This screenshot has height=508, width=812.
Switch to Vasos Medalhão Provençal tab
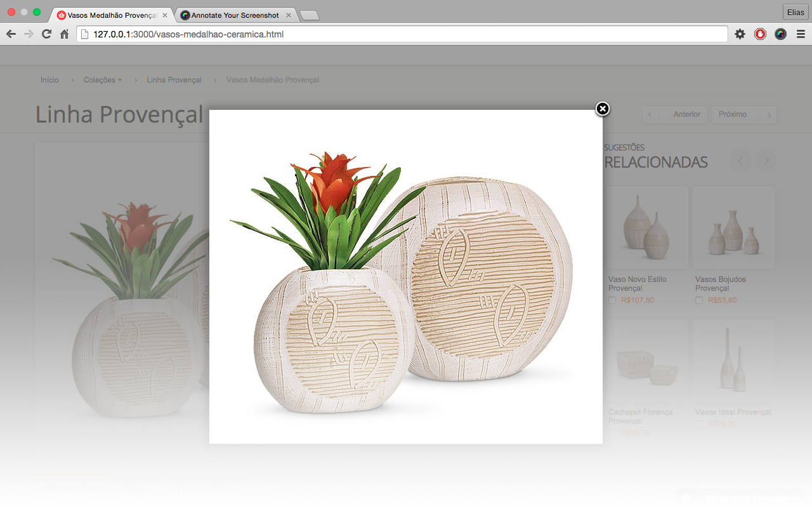pos(110,15)
